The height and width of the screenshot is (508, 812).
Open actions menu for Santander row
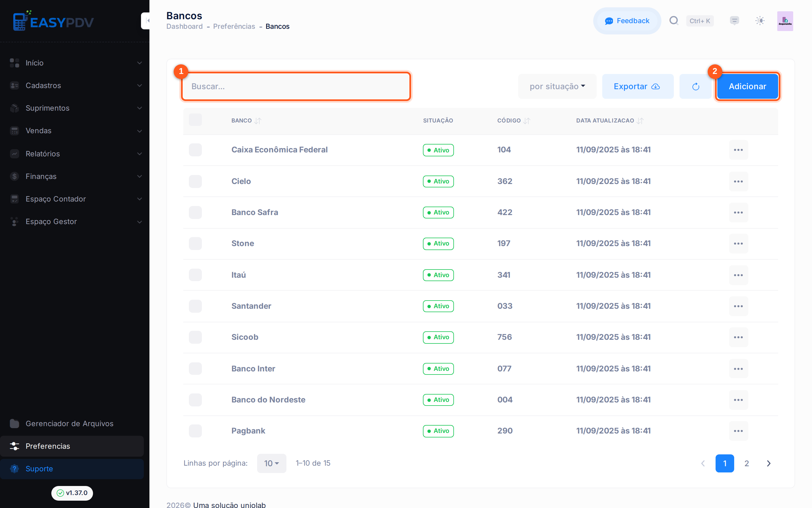pyautogui.click(x=738, y=306)
